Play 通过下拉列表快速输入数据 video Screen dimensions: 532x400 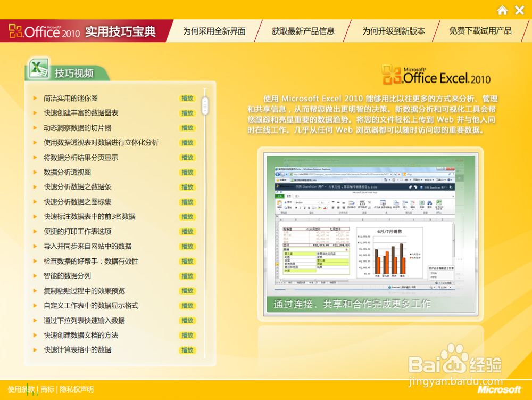pos(187,321)
